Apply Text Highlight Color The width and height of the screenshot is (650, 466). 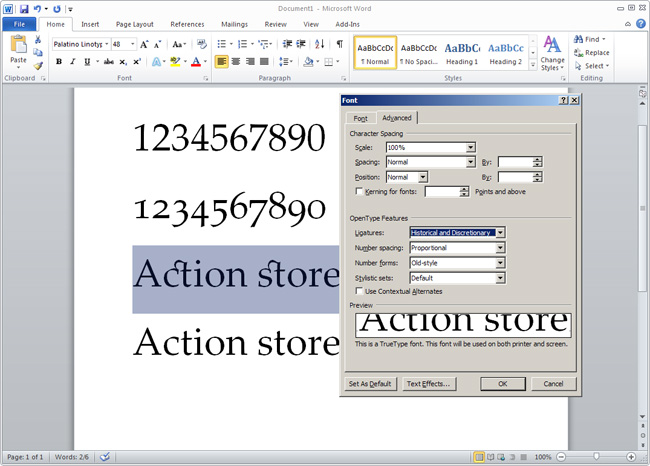pyautogui.click(x=175, y=62)
